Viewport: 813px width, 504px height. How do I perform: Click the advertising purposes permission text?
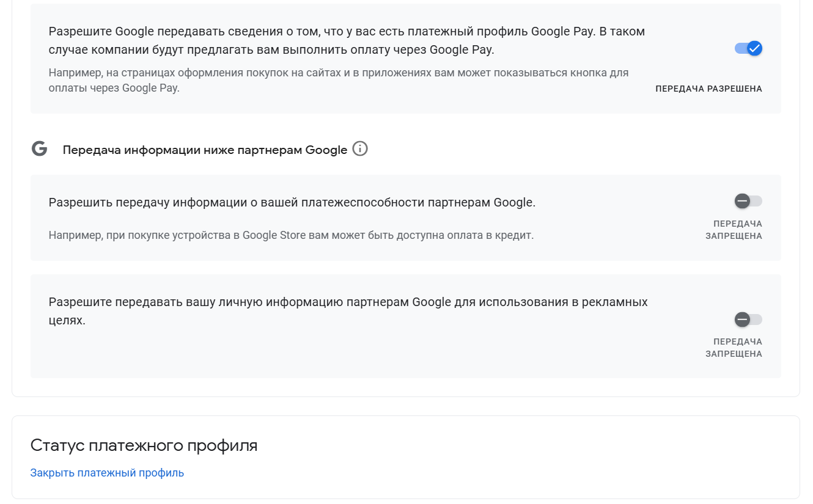(348, 310)
